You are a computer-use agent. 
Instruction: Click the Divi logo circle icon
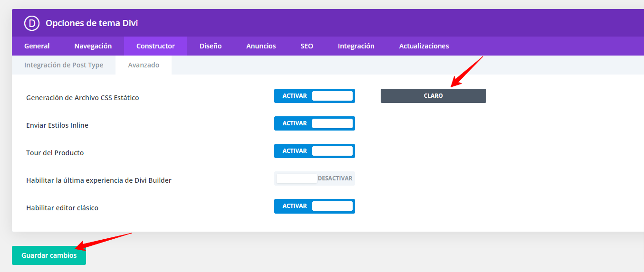click(32, 23)
